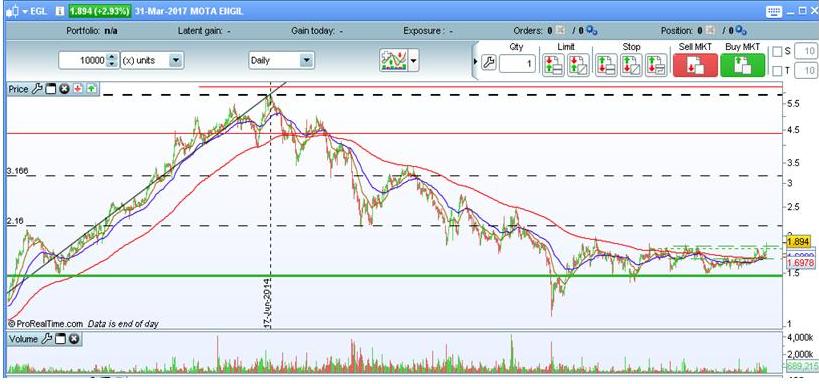The image size is (819, 384).
Task: Click the T value field showing 10
Action: [806, 70]
